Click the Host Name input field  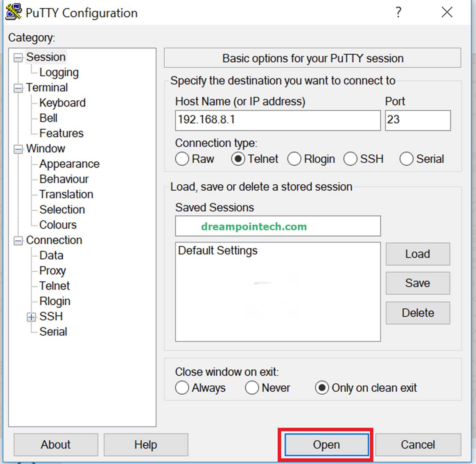(x=278, y=120)
